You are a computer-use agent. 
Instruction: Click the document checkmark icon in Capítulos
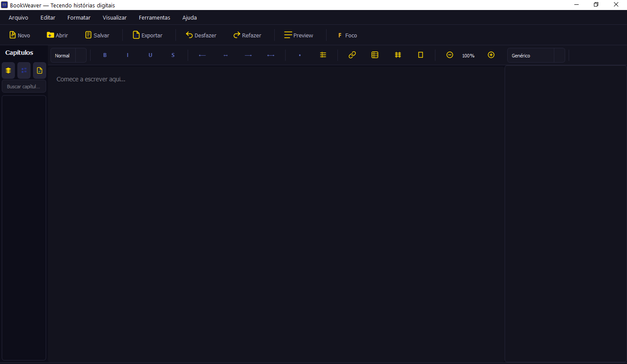(40, 70)
